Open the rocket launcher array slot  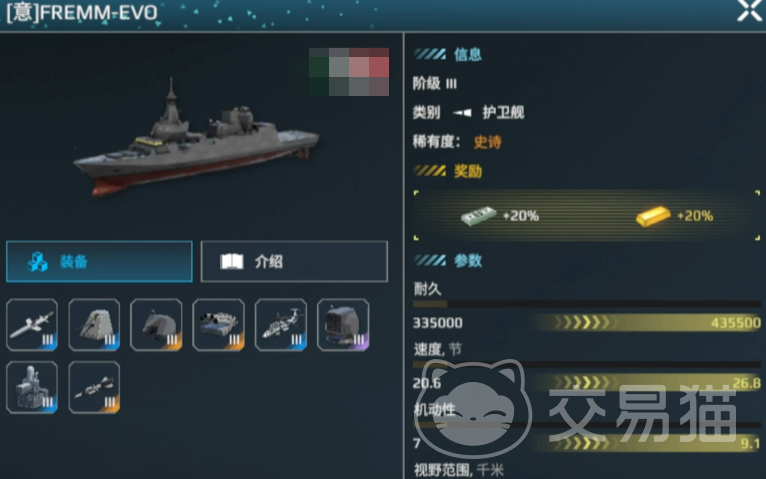tap(218, 325)
